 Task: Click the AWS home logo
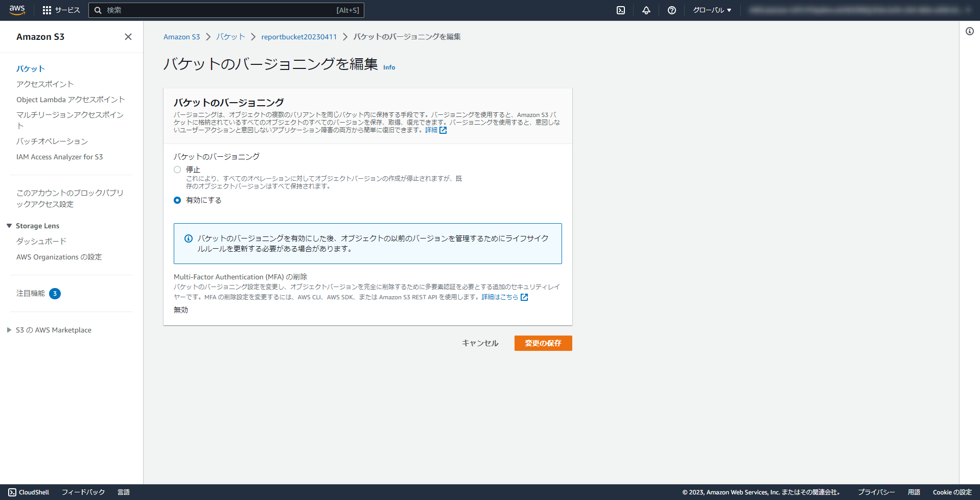(x=17, y=10)
